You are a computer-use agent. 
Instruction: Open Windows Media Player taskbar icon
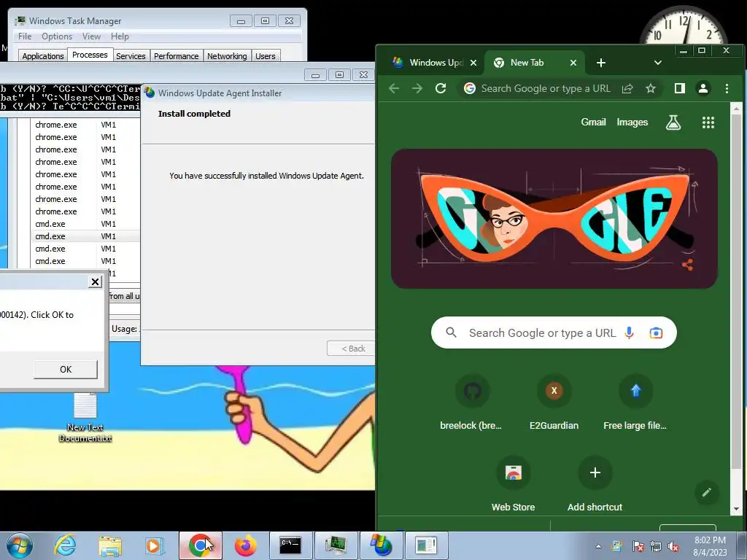(155, 545)
